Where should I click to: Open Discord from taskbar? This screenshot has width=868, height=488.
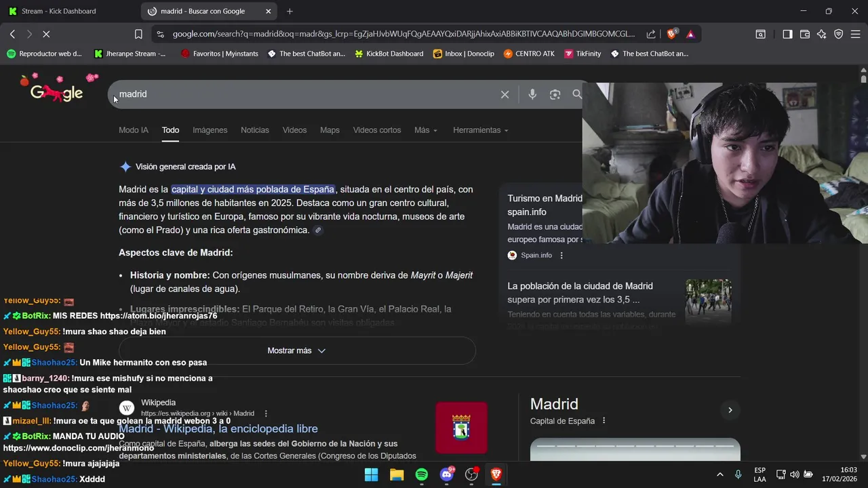pyautogui.click(x=447, y=474)
